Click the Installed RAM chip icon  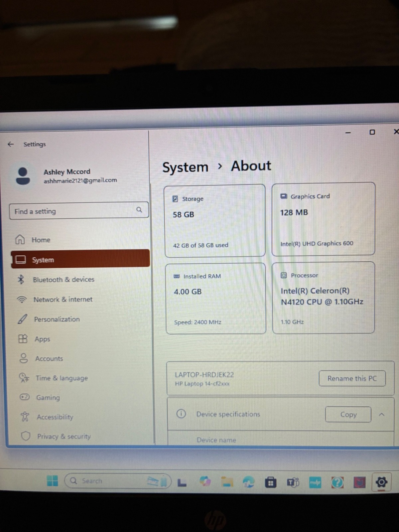pyautogui.click(x=177, y=276)
